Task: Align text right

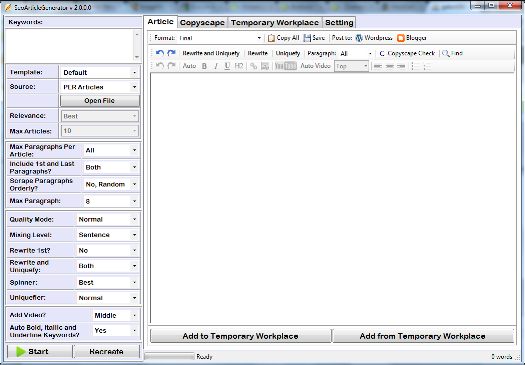Action: pos(401,66)
